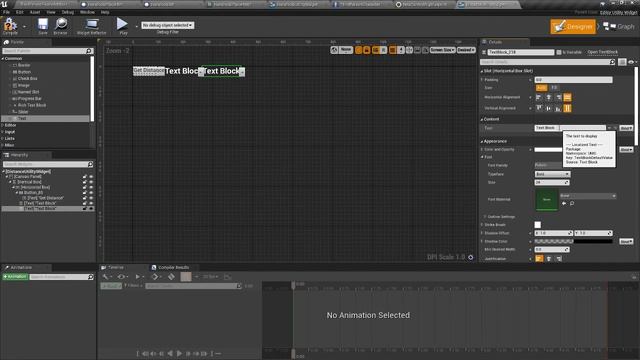
Task: Select Check Box in the Palette
Action: (x=27, y=78)
